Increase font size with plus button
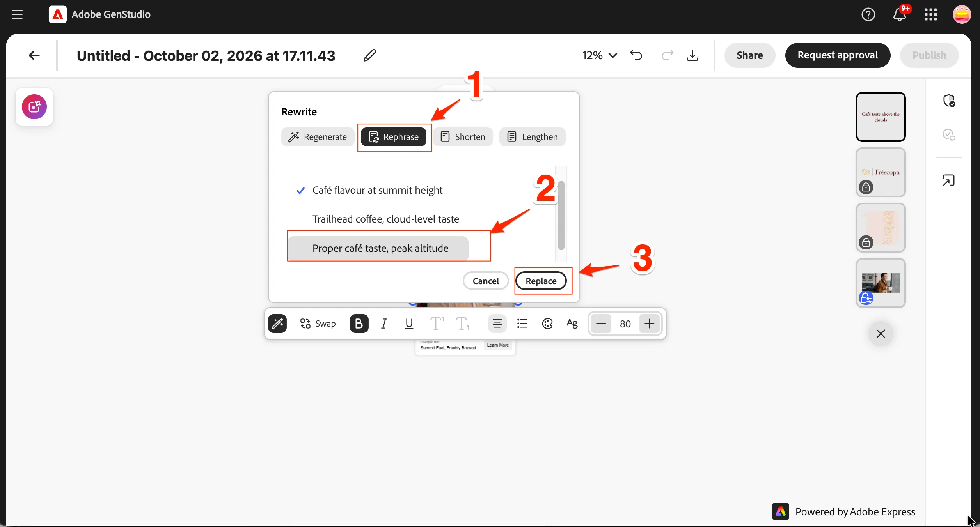980x527 pixels. point(649,324)
